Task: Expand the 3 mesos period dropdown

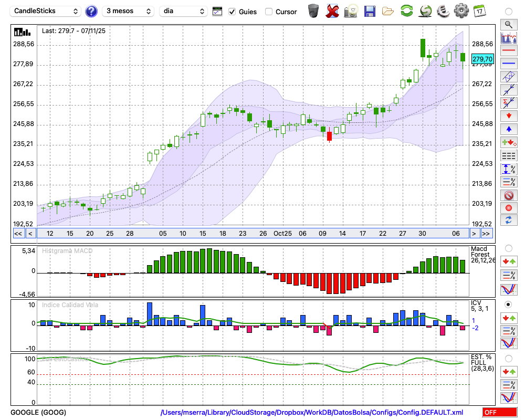Action: [128, 11]
